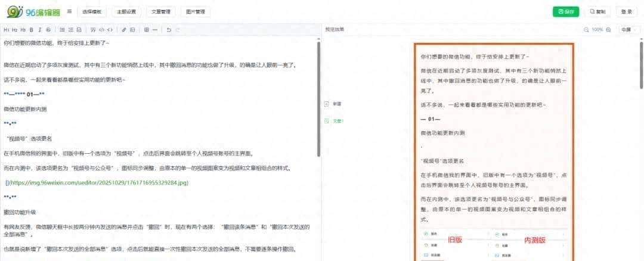Click preview text "视频号"选项更名
644x261 pixels.
[444, 161]
